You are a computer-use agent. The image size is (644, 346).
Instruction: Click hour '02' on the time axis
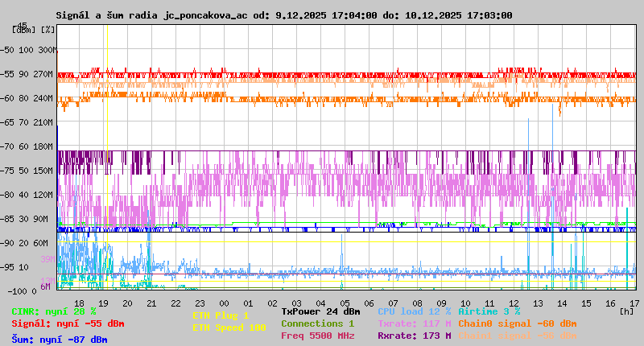pos(272,303)
